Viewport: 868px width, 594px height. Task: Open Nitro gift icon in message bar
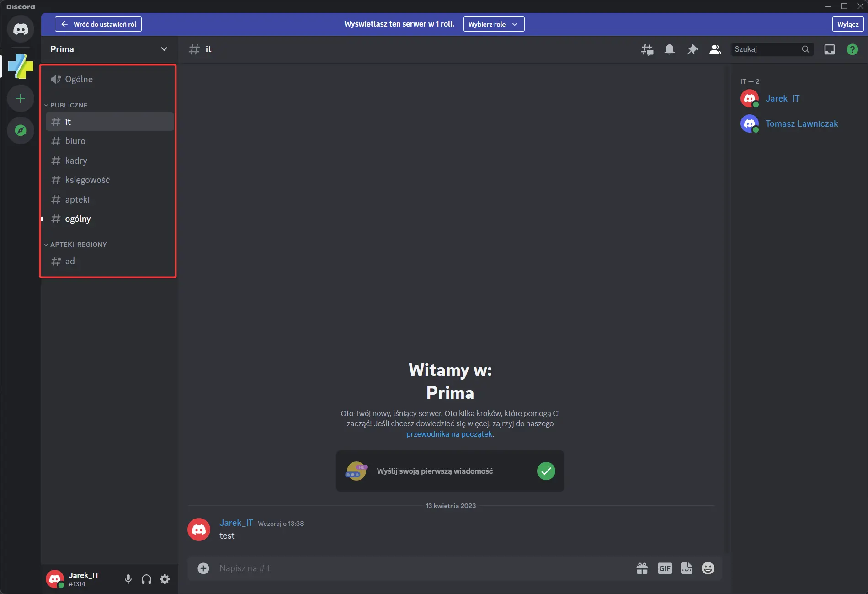642,568
